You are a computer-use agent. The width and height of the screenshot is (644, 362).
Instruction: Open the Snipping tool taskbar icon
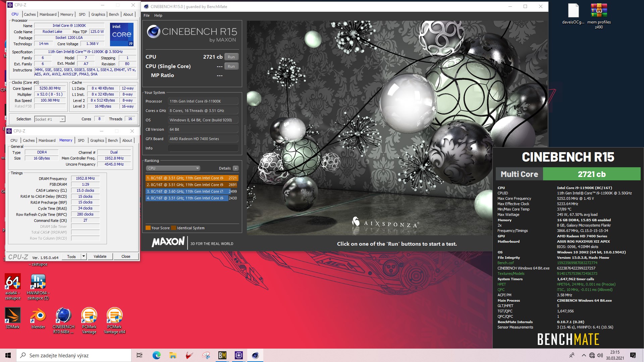pyautogui.click(x=206, y=355)
